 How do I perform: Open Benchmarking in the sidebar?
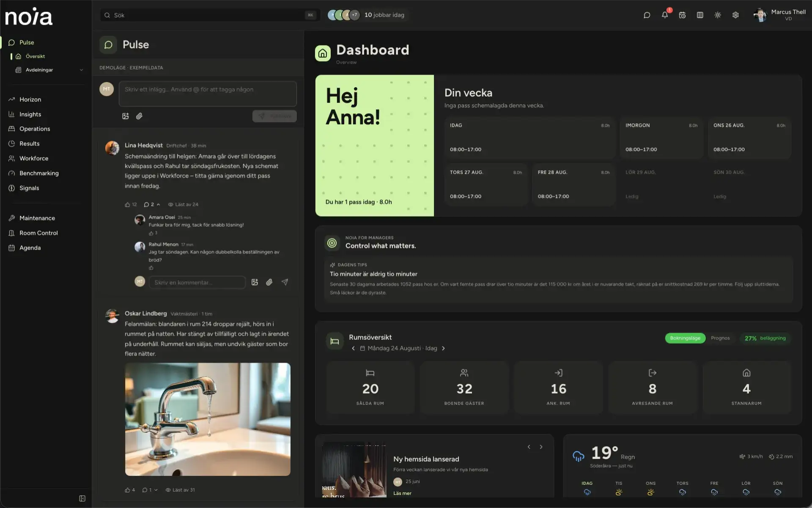coord(39,173)
